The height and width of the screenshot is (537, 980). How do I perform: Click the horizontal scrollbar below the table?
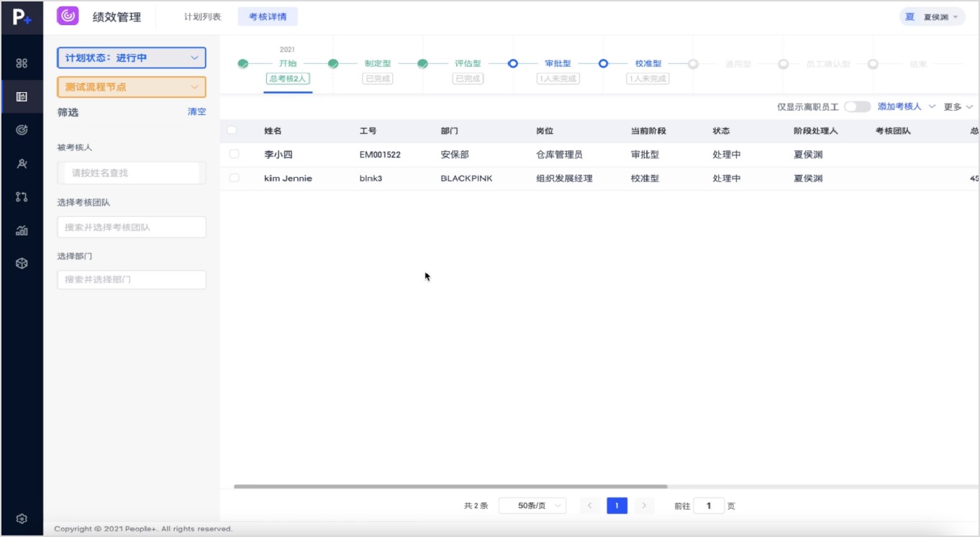tap(450, 487)
